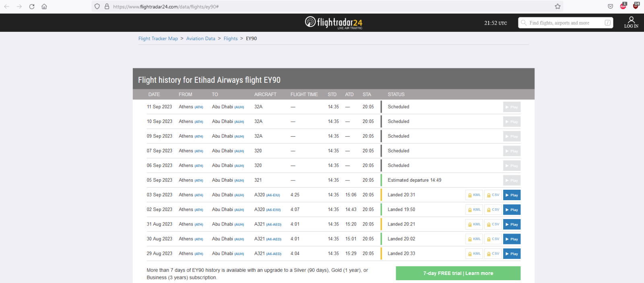644x283 pixels.
Task: Click aircraft type 321 in 05 Sep row
Action: (258, 180)
